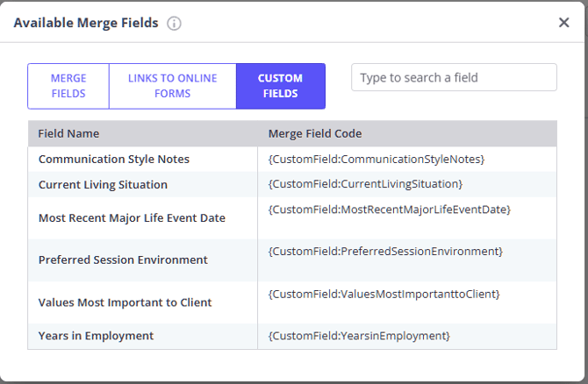Select the Current Living Situation field name

pyautogui.click(x=103, y=185)
